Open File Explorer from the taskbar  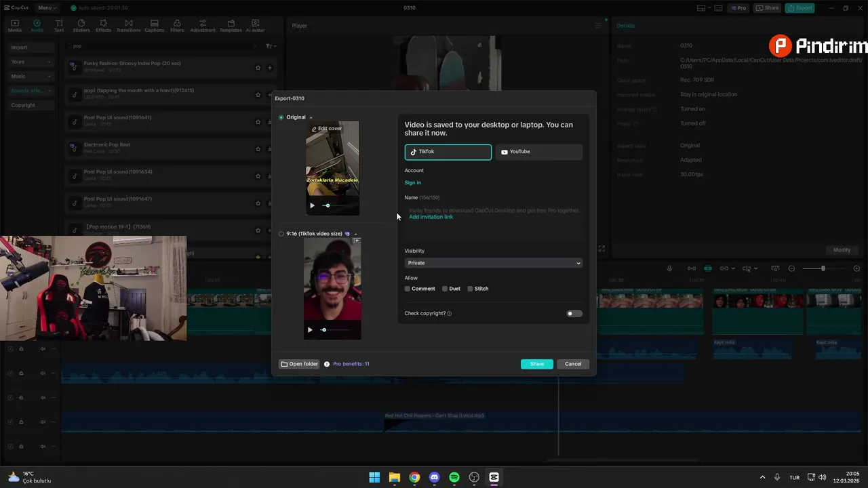pyautogui.click(x=394, y=477)
